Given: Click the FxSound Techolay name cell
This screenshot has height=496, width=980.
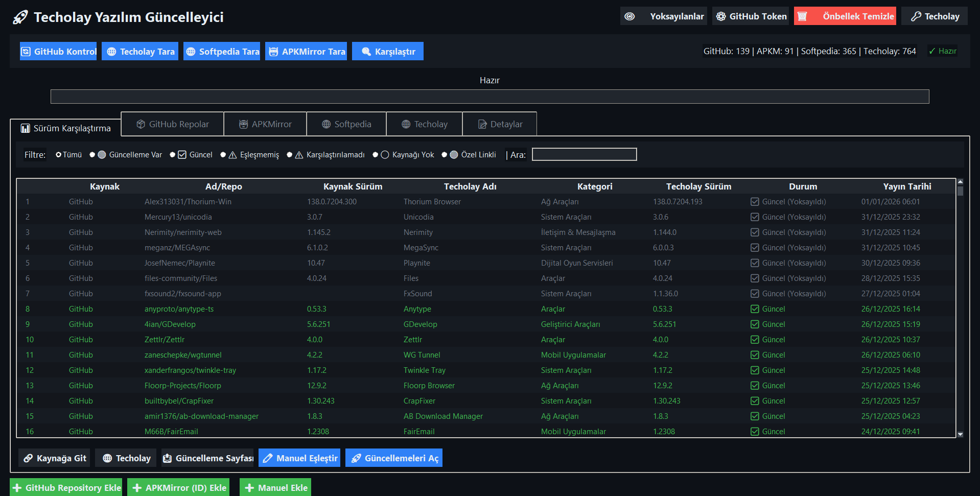Looking at the screenshot, I should tap(418, 294).
